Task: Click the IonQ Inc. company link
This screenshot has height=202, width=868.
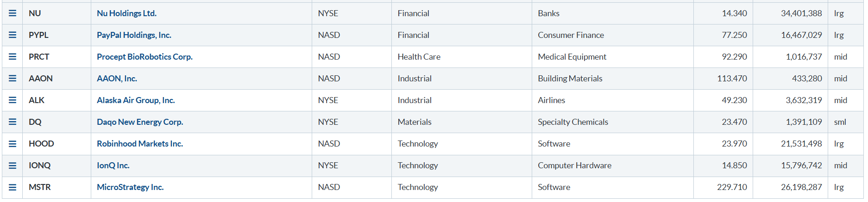Action: pyautogui.click(x=113, y=165)
